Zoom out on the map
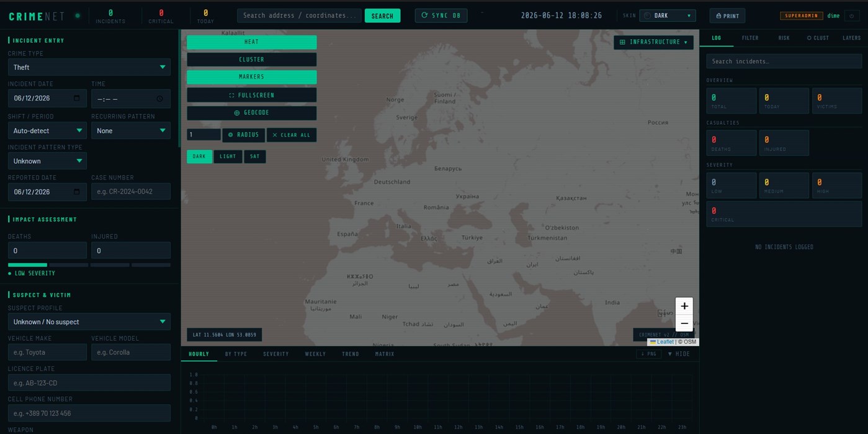 pos(684,323)
